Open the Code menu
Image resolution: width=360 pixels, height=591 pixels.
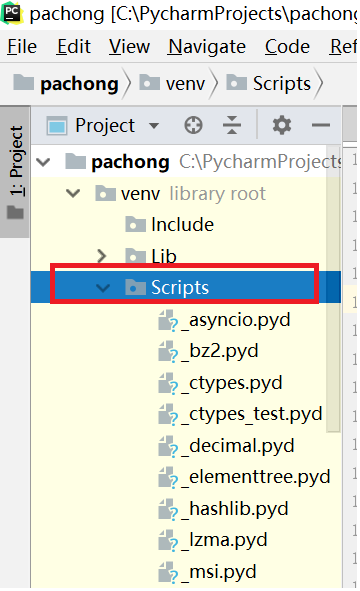click(x=287, y=47)
